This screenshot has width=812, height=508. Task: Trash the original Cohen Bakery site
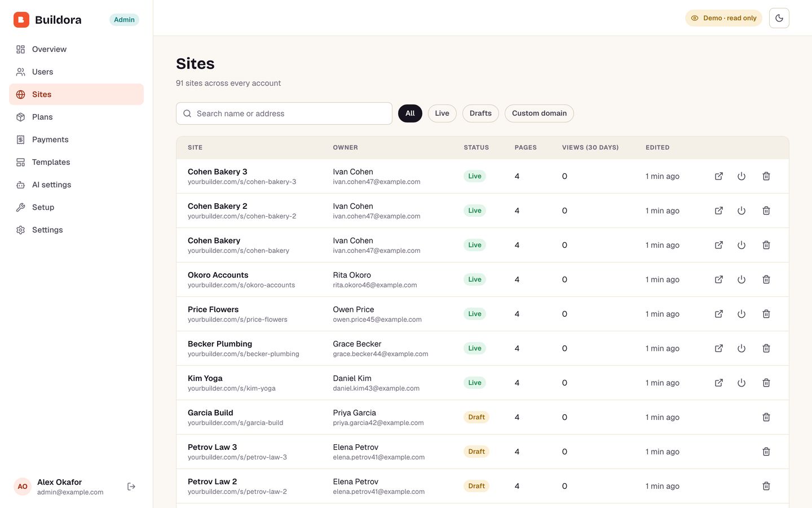[x=766, y=245]
